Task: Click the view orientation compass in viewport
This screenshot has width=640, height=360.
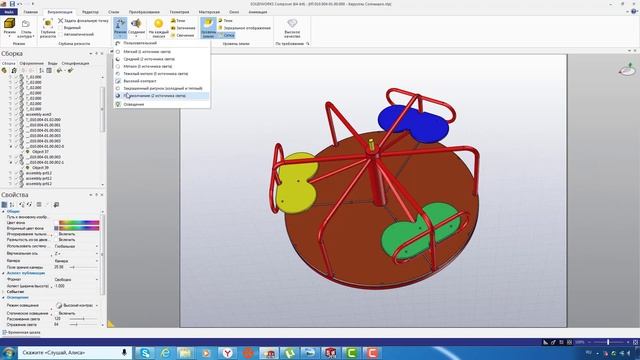Action: (x=627, y=69)
